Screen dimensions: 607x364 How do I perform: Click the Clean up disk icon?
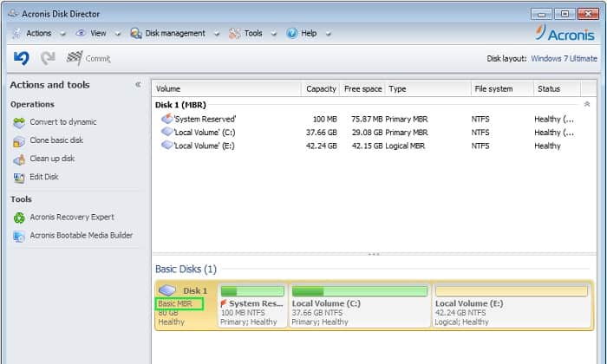(x=19, y=159)
